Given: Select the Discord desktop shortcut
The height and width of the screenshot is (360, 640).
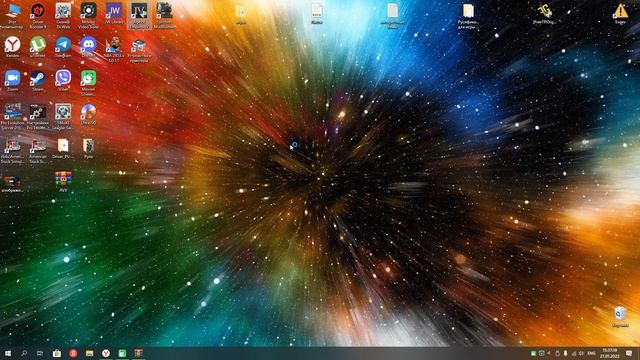Looking at the screenshot, I should (x=89, y=47).
